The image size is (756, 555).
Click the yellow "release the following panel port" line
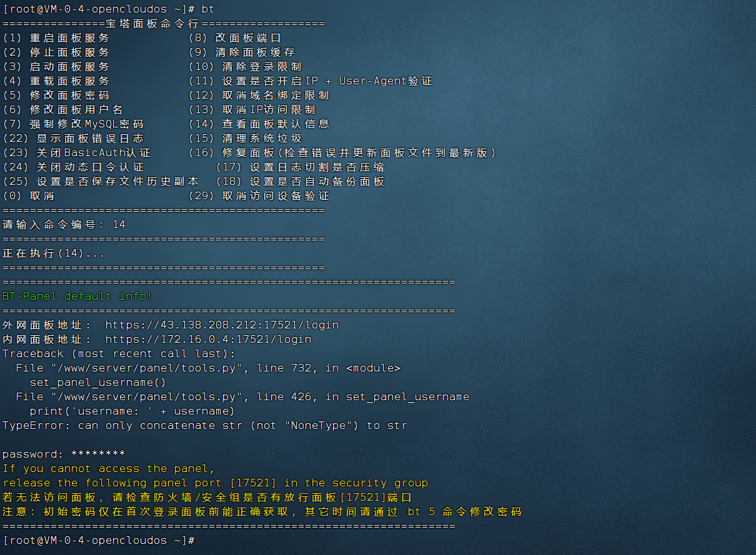[215, 483]
